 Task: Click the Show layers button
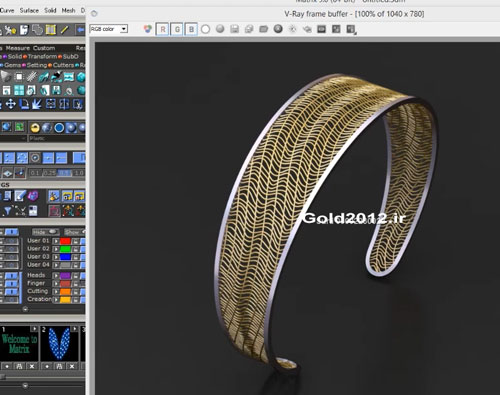74,232
